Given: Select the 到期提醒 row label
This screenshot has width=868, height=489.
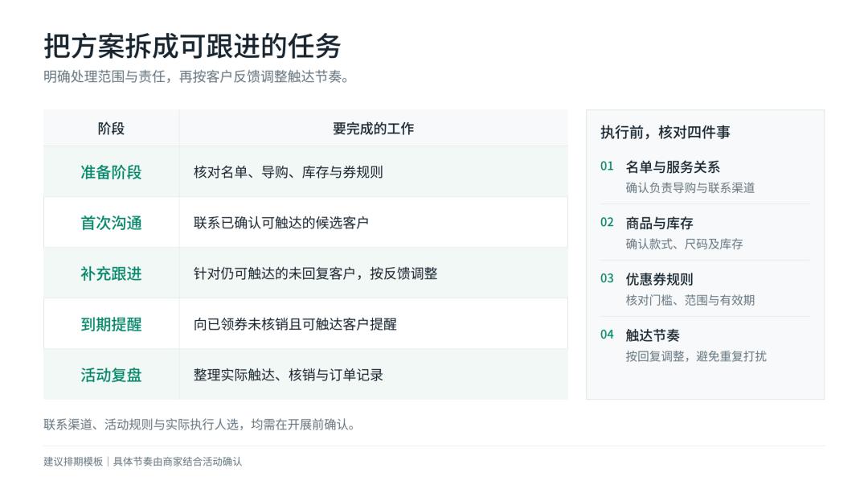Looking at the screenshot, I should coord(111,324).
